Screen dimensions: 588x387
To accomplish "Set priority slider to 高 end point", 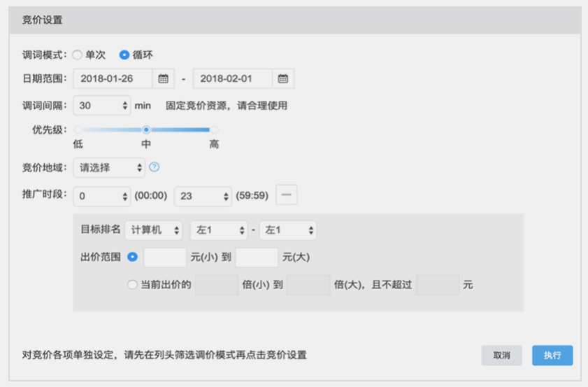I will (x=214, y=129).
